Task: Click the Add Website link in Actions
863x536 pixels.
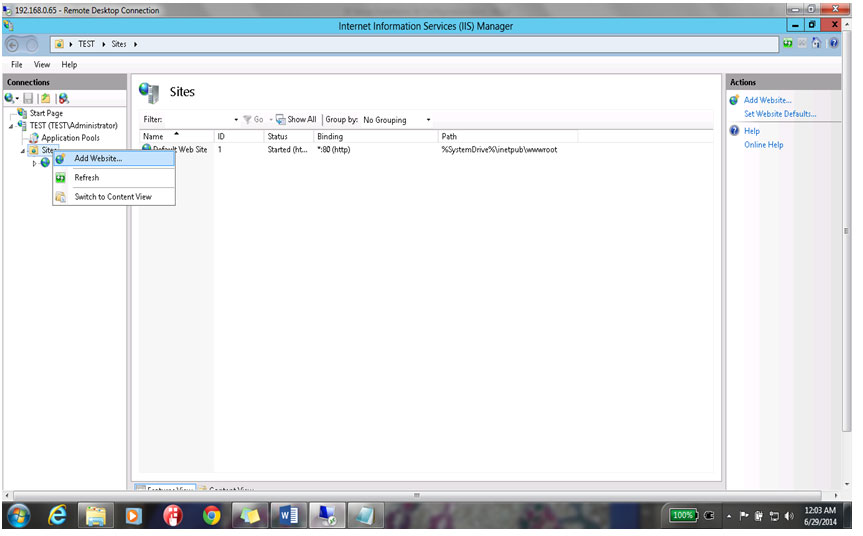Action: 767,100
